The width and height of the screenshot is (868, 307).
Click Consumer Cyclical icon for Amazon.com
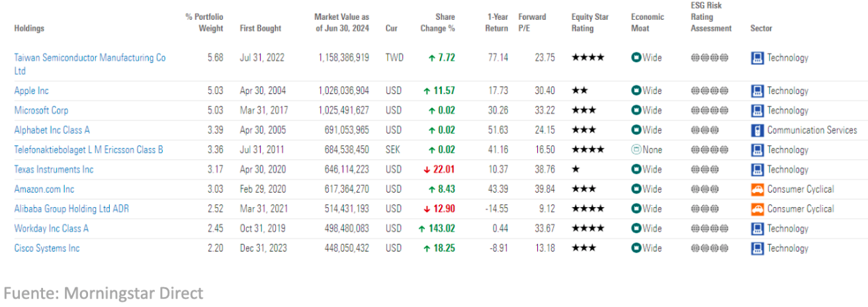click(x=758, y=190)
